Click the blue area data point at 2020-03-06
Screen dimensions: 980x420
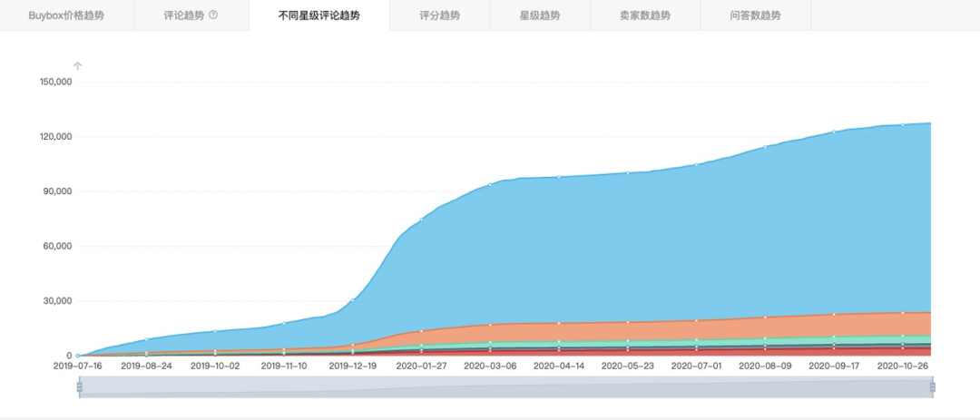tap(490, 184)
